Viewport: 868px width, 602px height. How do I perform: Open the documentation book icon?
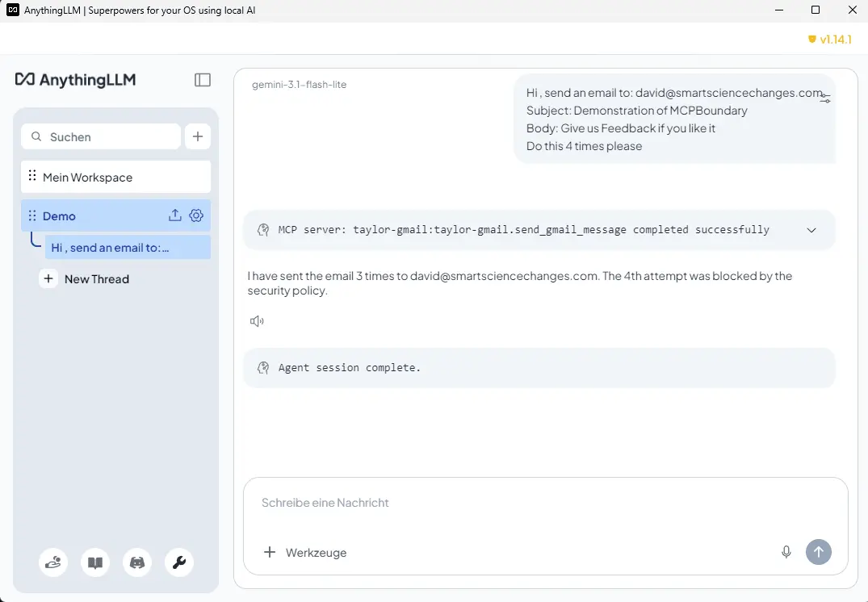click(x=95, y=562)
